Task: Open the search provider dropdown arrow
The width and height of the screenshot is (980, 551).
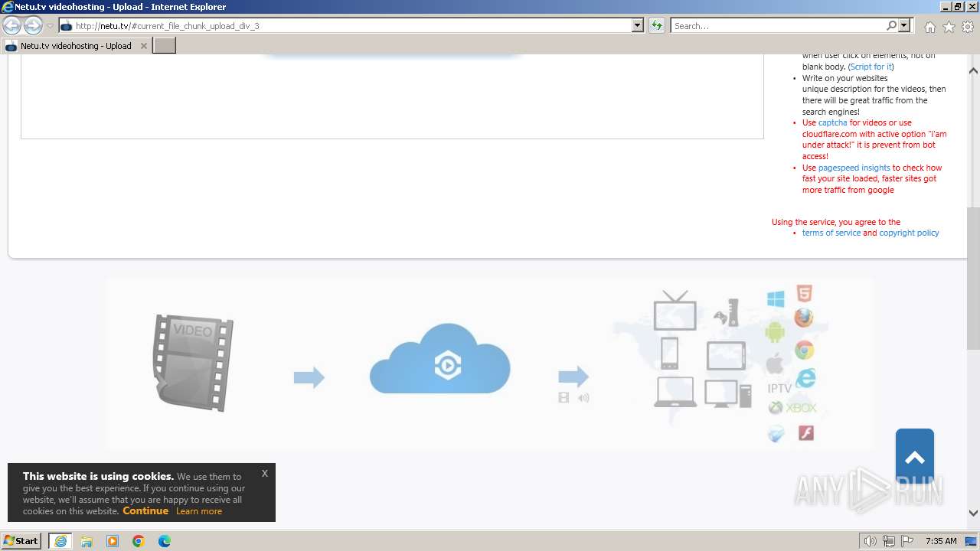Action: (x=905, y=26)
